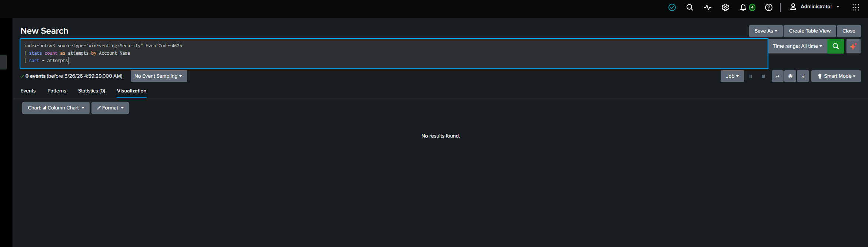868x247 pixels.
Task: Open the Administrator user menu
Action: pos(814,7)
